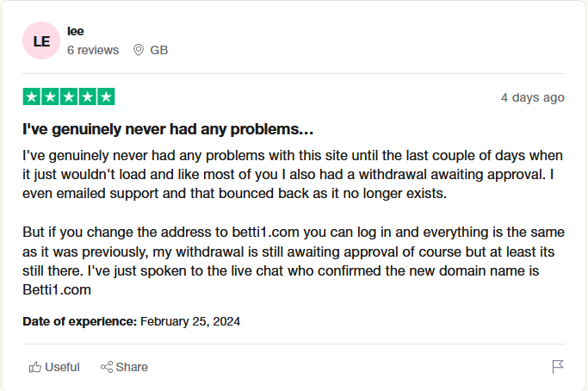This screenshot has height=391, width=588.
Task: Click the Date of experience line
Action: tap(132, 321)
